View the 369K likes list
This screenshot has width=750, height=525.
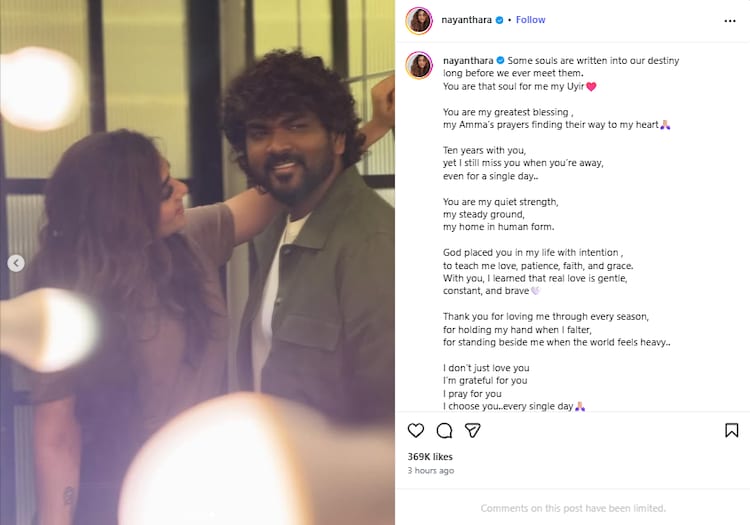pyautogui.click(x=430, y=457)
